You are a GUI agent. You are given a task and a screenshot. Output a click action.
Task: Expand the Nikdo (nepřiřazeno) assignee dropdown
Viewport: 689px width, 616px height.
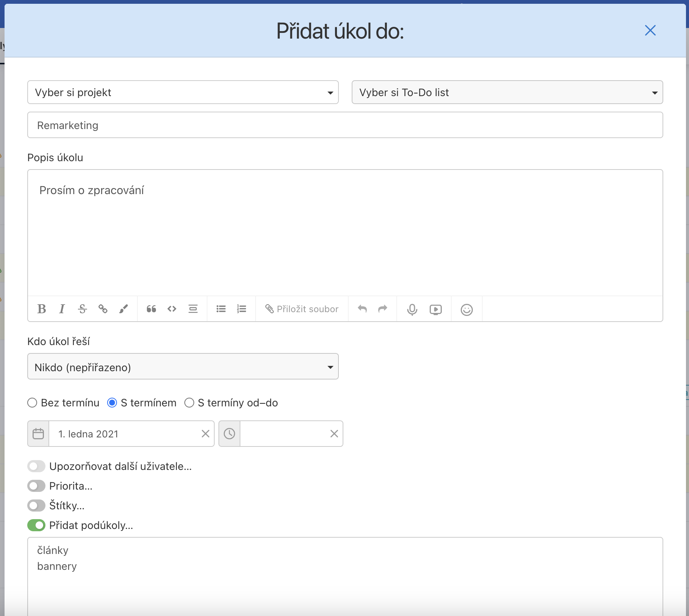183,367
